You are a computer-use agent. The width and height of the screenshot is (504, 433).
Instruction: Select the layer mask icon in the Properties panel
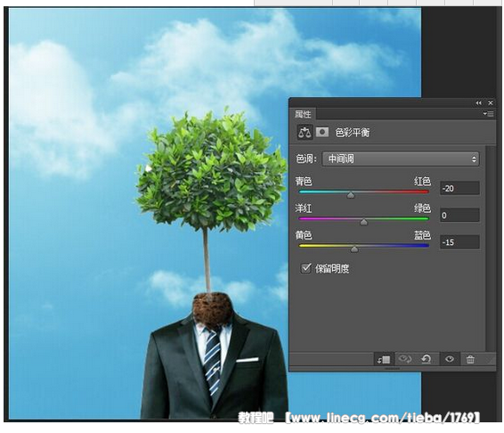click(x=322, y=132)
